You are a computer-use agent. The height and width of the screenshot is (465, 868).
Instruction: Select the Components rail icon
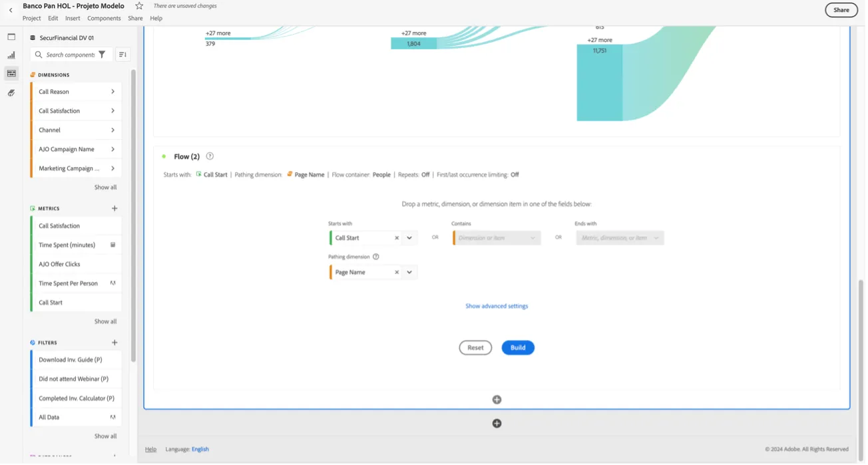coord(11,73)
